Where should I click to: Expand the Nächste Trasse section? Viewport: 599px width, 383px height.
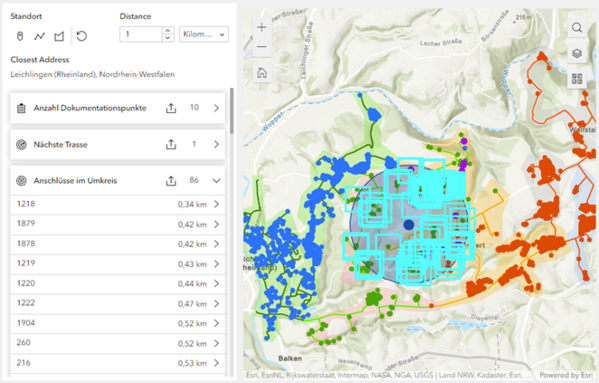coord(217,144)
